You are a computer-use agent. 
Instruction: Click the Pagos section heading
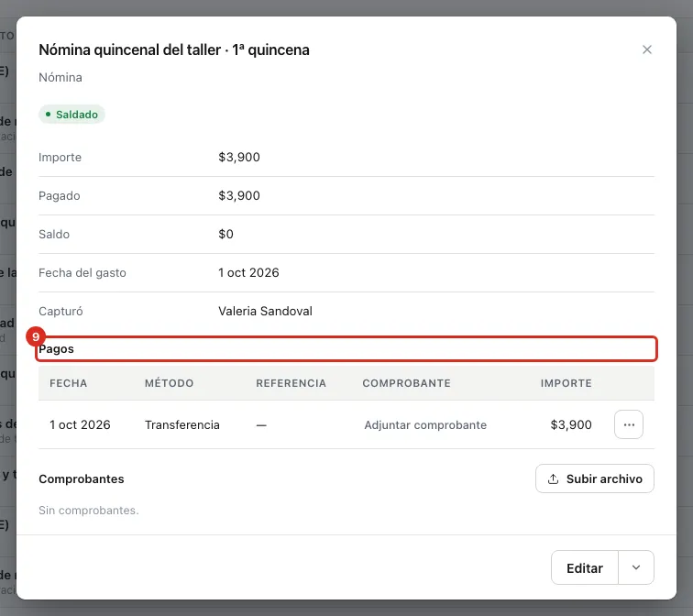coord(56,349)
